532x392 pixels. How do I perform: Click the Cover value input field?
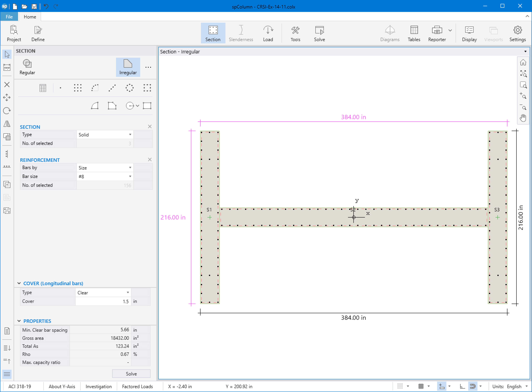click(103, 301)
